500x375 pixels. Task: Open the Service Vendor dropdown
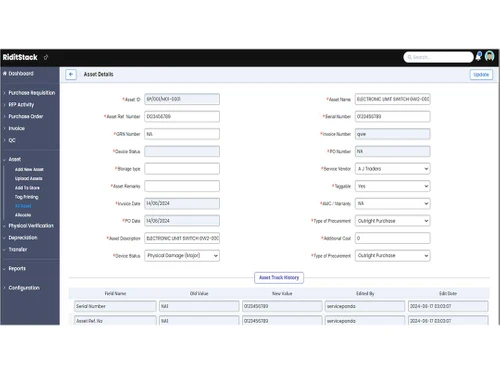(x=393, y=169)
